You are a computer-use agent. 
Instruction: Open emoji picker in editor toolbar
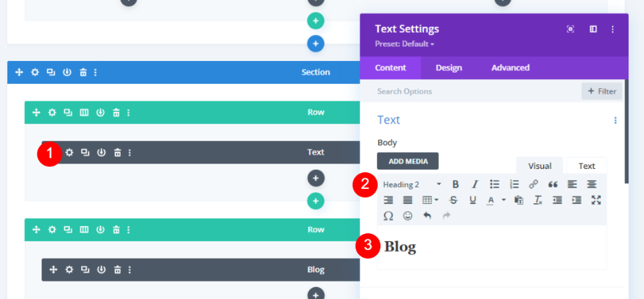coord(407,216)
